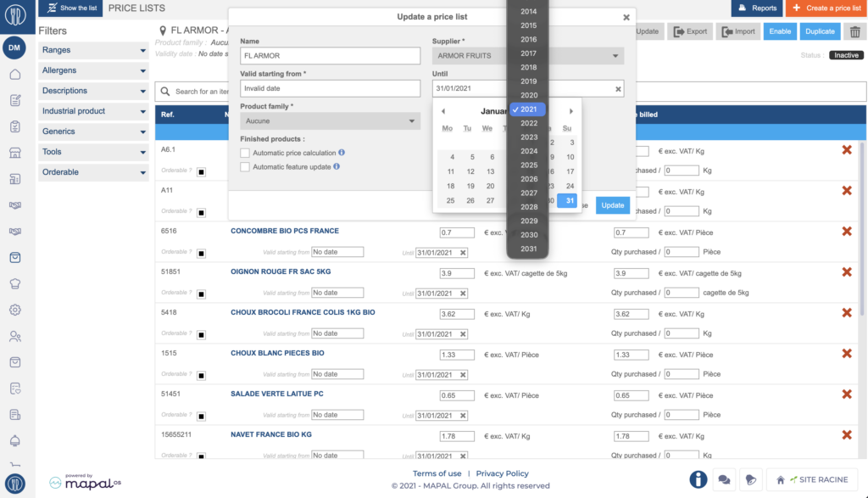868x498 pixels.
Task: Open the Product family dropdown
Action: pyautogui.click(x=330, y=120)
